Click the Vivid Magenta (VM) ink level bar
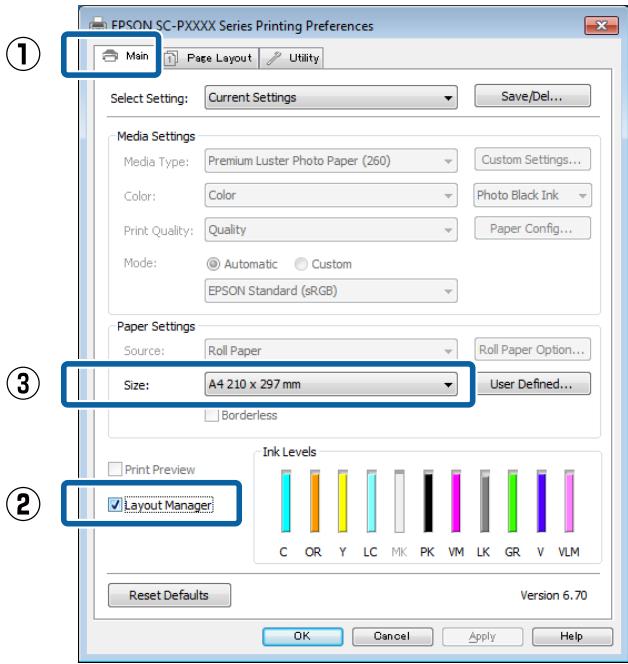This screenshot has height=664, width=628. coord(456,501)
